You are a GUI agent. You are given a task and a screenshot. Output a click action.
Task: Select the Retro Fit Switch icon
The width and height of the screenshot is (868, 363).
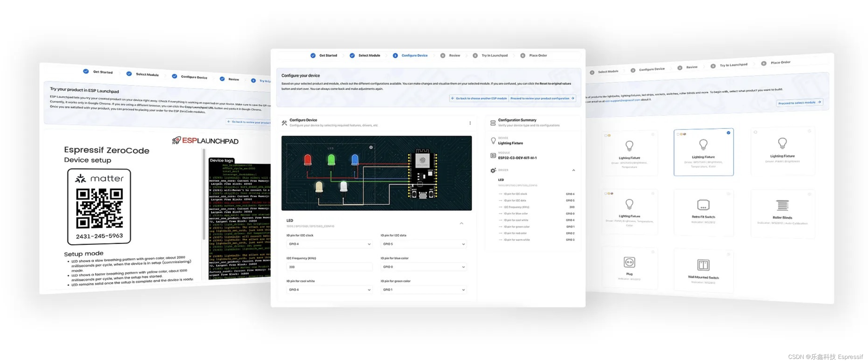coord(703,205)
